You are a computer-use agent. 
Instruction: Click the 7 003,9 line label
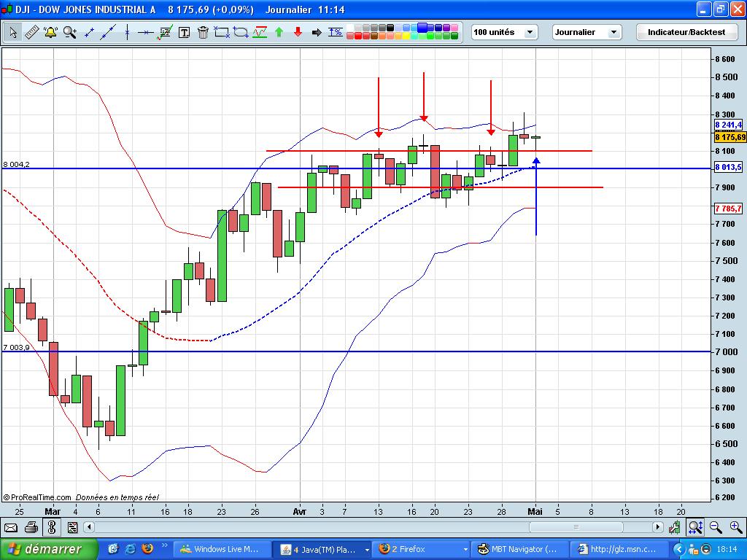16,348
